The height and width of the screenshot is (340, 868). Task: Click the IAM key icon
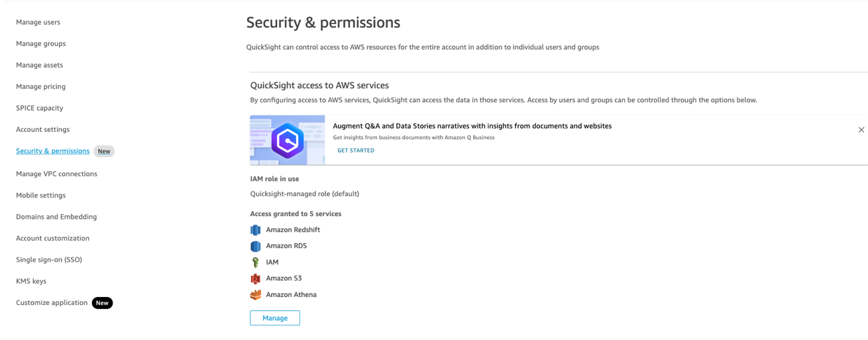(x=255, y=262)
